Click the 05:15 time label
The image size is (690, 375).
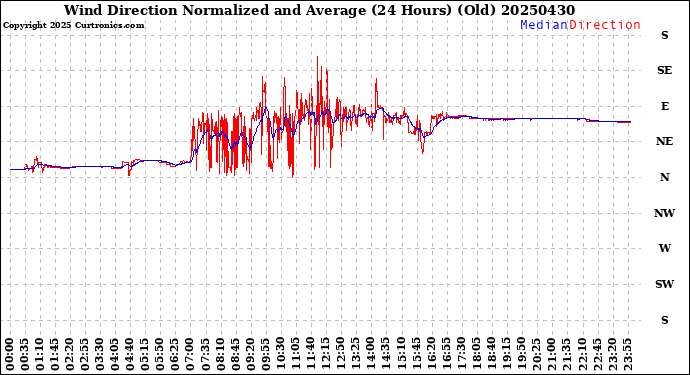(x=145, y=354)
